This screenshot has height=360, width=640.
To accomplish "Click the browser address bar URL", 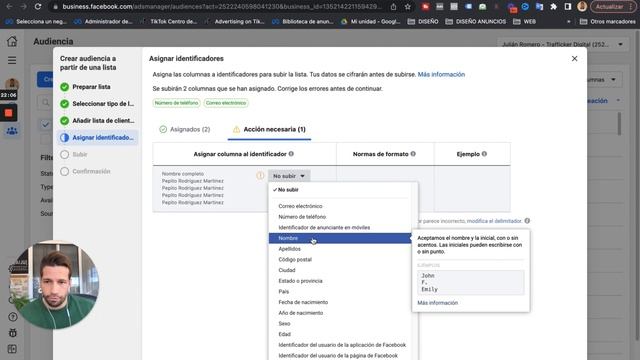I will (221, 7).
